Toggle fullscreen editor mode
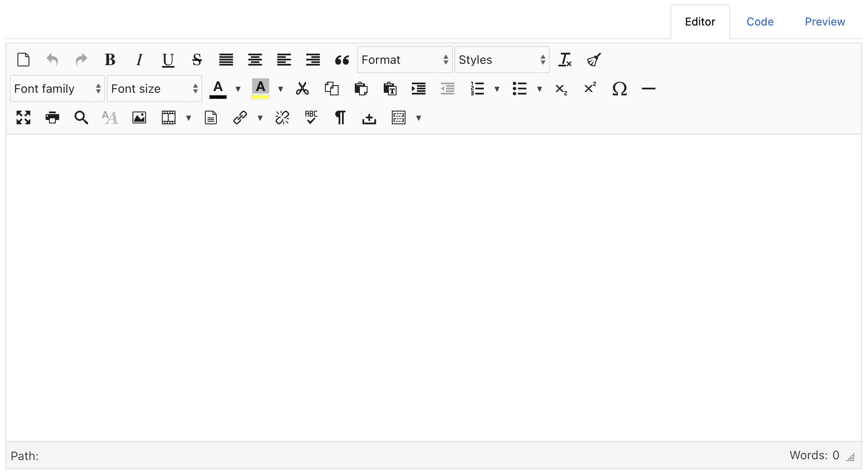This screenshot has width=868, height=475. pos(23,117)
